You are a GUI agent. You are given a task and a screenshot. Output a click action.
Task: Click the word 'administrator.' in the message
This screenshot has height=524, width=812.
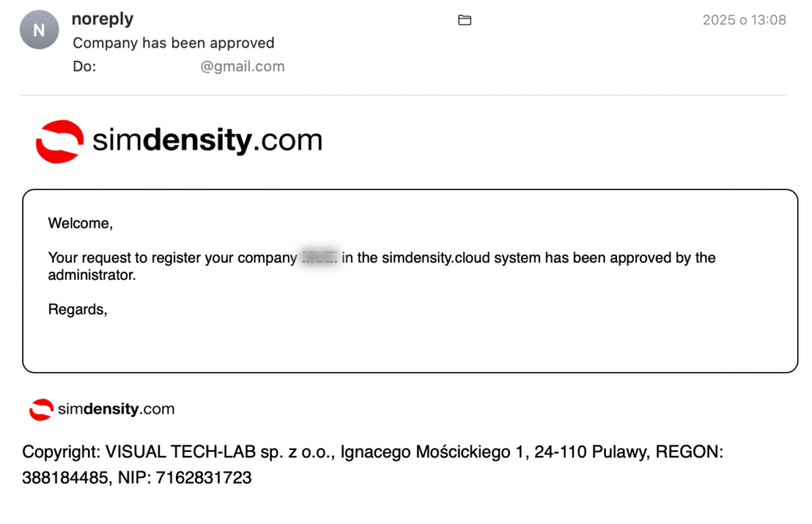click(x=92, y=275)
